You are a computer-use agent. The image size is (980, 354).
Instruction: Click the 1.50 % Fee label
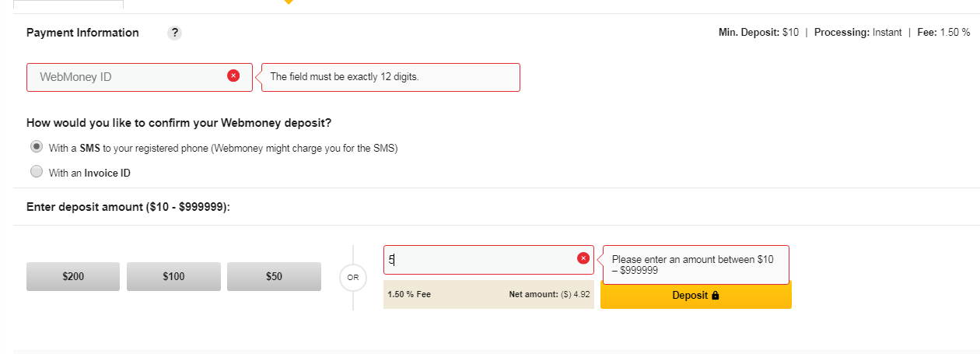(409, 295)
